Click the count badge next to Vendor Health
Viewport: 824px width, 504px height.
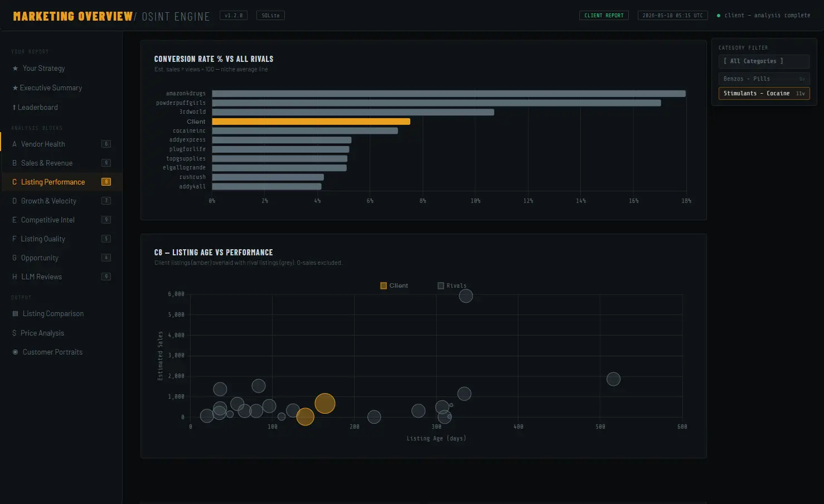coord(106,144)
